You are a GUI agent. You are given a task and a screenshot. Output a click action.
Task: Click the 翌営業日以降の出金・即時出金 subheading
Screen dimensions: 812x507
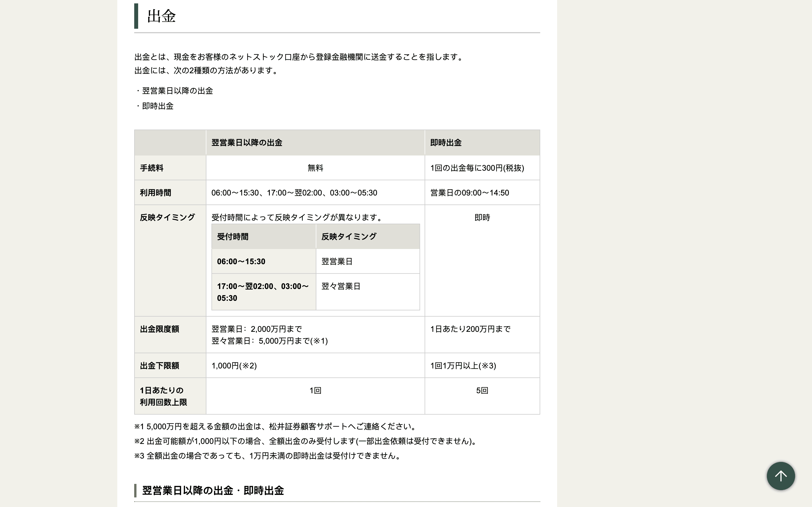coord(213,491)
